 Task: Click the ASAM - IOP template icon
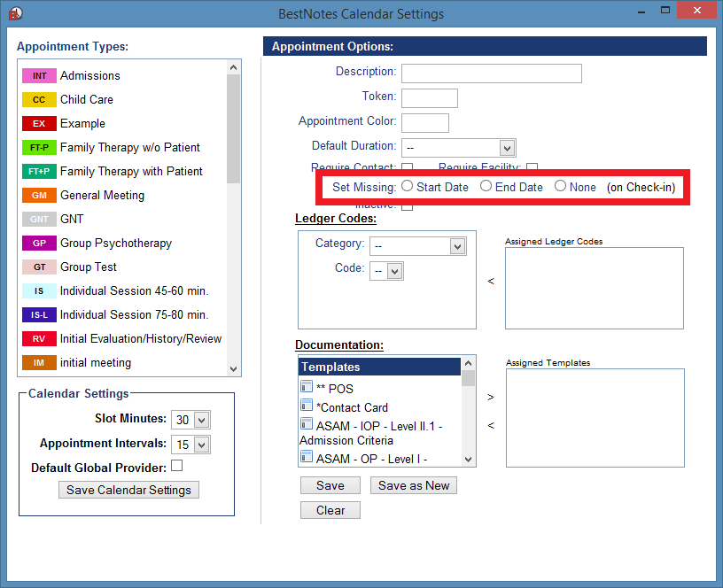[307, 423]
